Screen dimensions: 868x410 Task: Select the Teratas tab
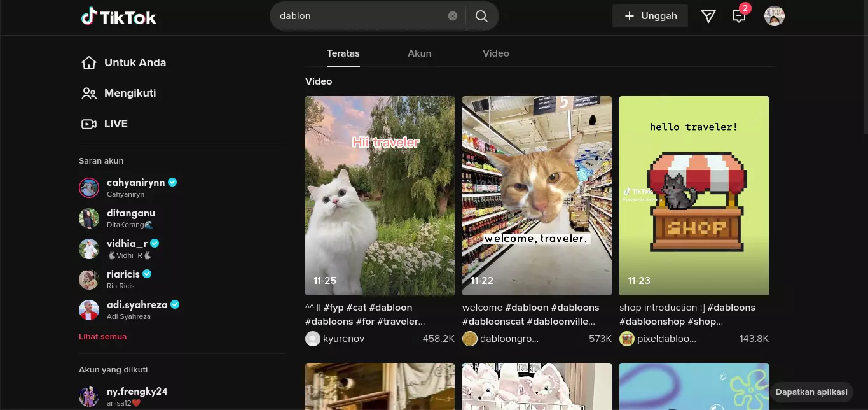pos(343,53)
